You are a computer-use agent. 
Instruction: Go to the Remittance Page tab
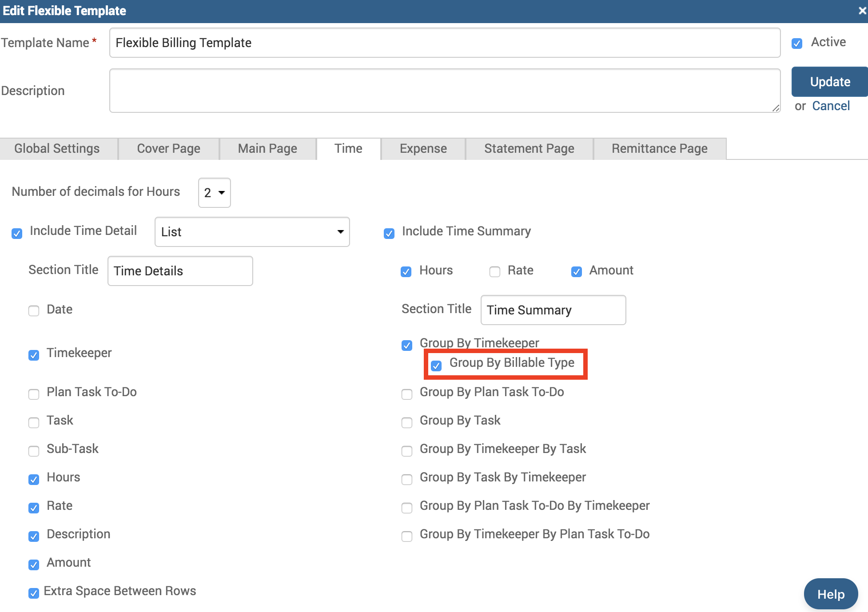click(659, 148)
